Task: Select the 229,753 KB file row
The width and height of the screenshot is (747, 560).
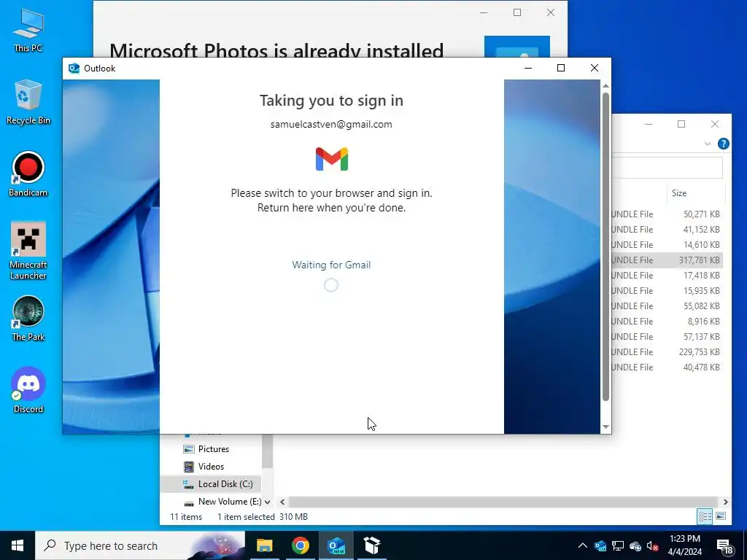Action: coord(667,352)
